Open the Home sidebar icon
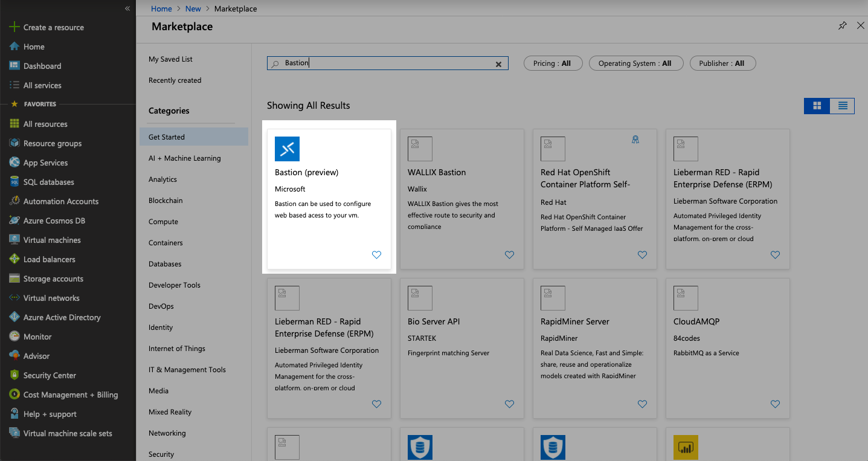 14,47
